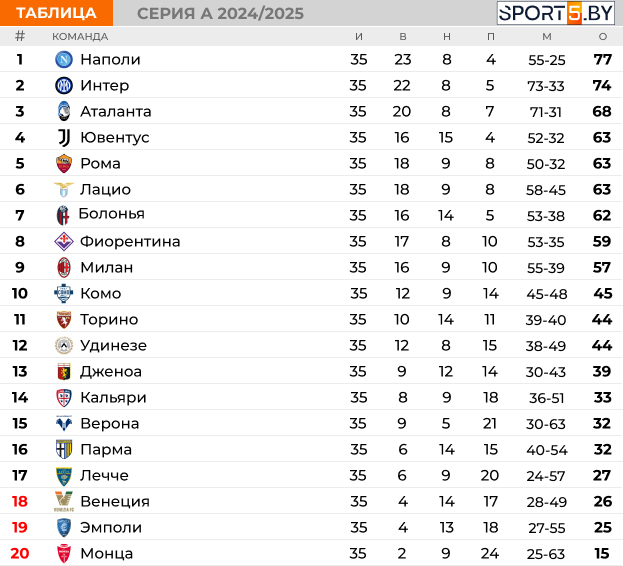The height and width of the screenshot is (566, 623).
Task: Select Napoli's 77 points cell
Action: (602, 60)
